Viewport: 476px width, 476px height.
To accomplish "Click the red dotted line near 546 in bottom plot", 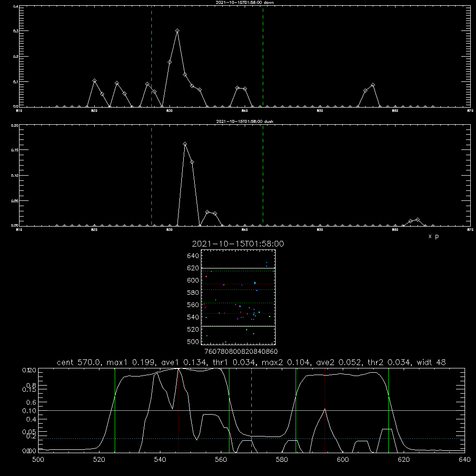I will pos(178,410).
